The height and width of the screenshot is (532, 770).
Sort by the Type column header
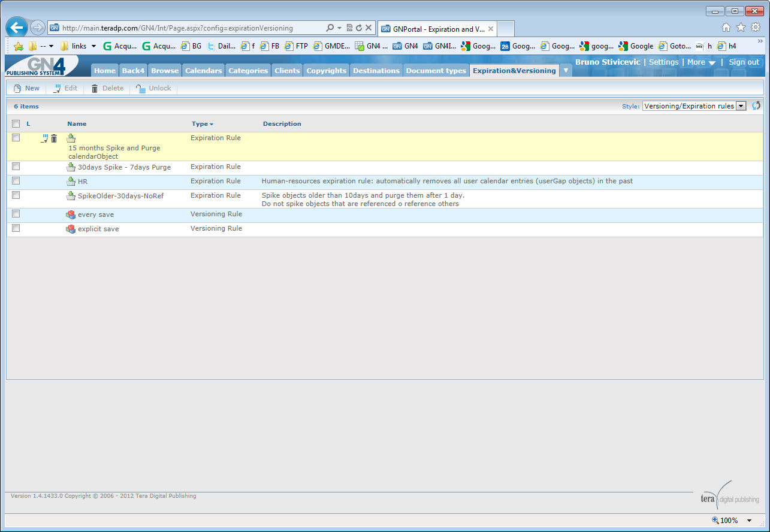pos(203,124)
